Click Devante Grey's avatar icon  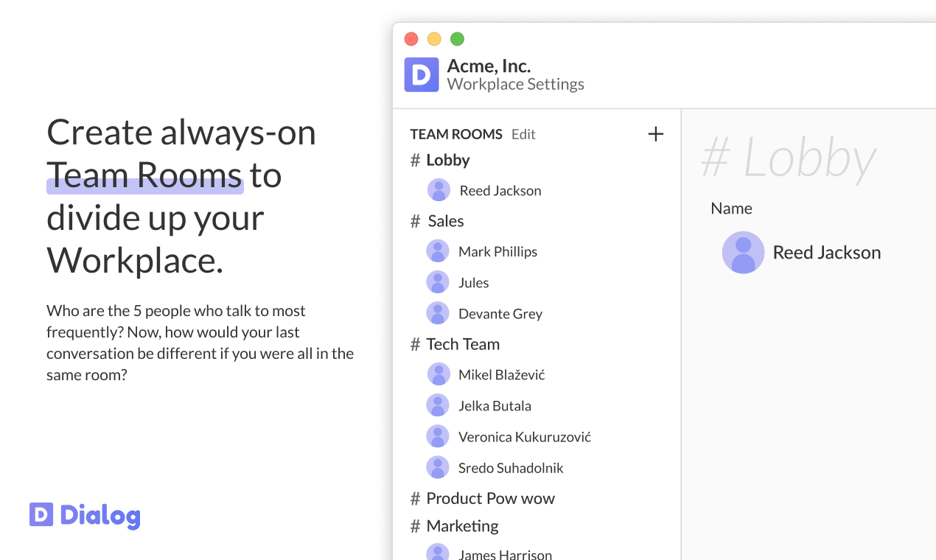tap(438, 313)
